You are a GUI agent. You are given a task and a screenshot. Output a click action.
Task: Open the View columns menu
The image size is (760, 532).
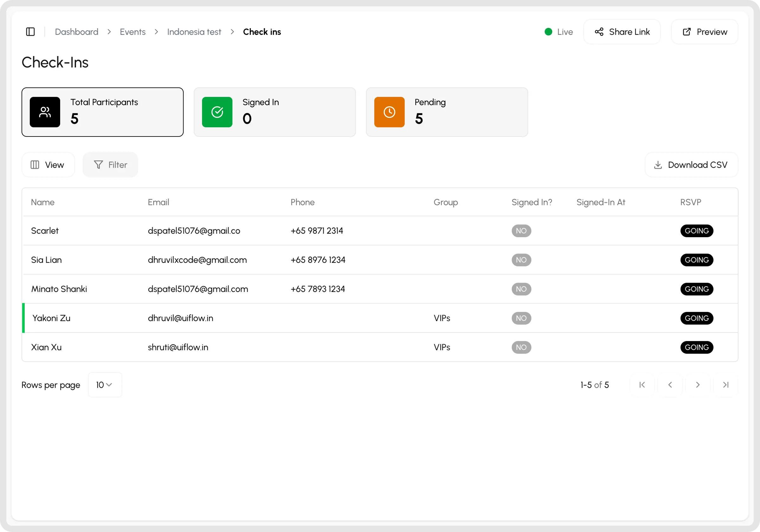click(48, 165)
